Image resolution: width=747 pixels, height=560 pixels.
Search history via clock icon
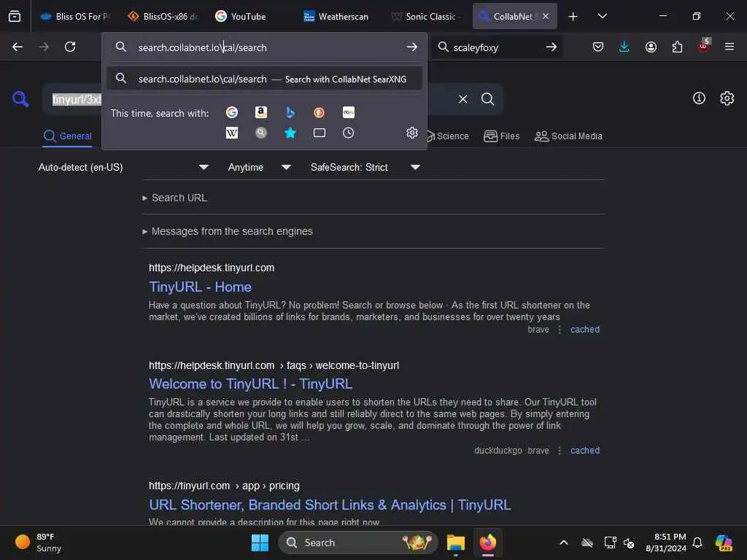[348, 133]
